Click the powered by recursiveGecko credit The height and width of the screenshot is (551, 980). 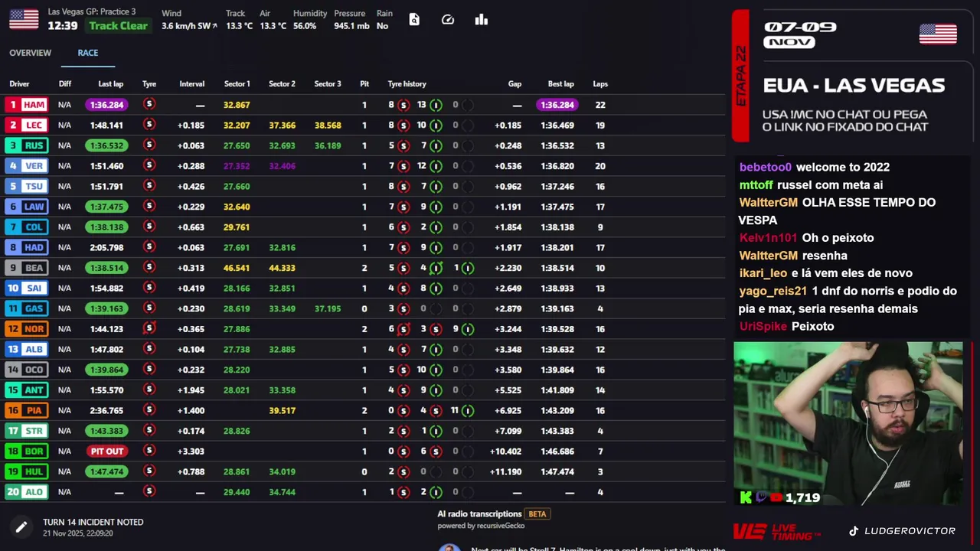481,526
